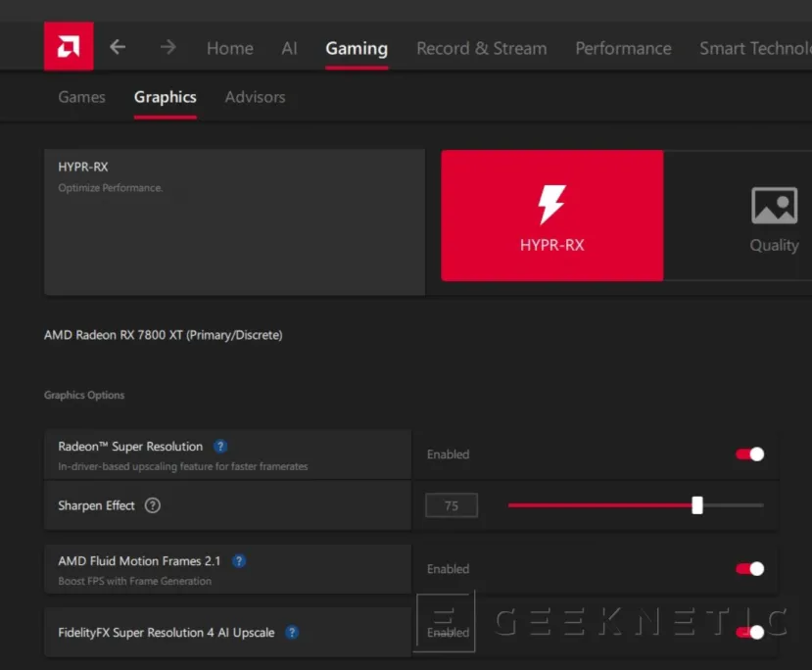
Task: Click the HYPR-RX Optimize Performance description panel
Action: [x=235, y=222]
